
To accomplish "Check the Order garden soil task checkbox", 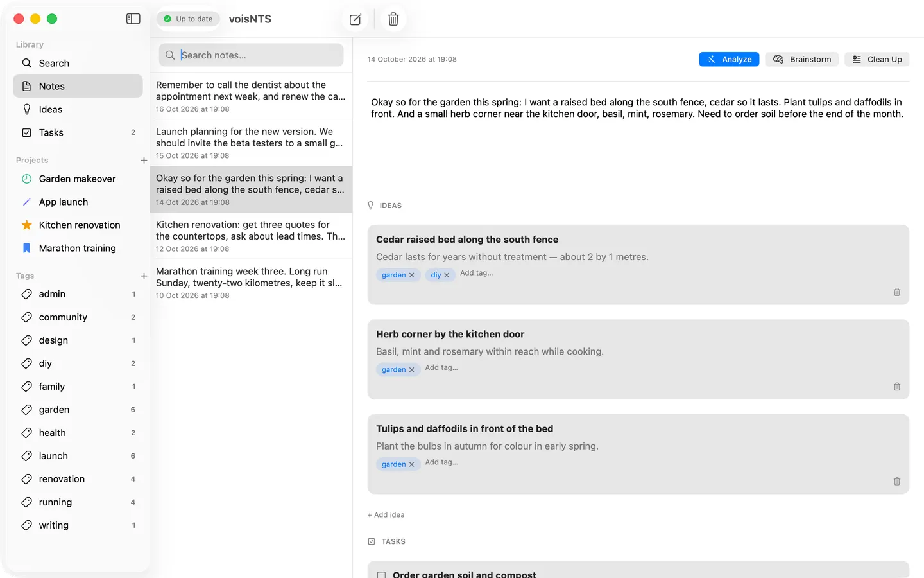I will (x=381, y=575).
